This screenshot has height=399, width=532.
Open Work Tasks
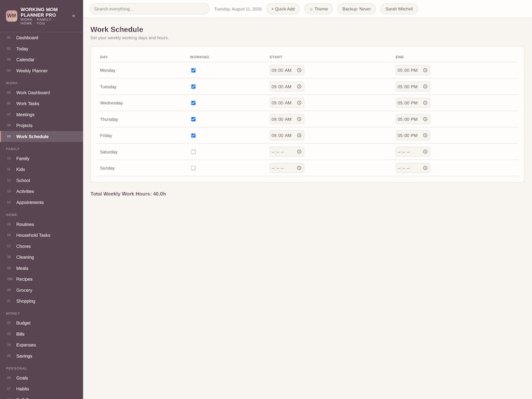click(x=42, y=103)
